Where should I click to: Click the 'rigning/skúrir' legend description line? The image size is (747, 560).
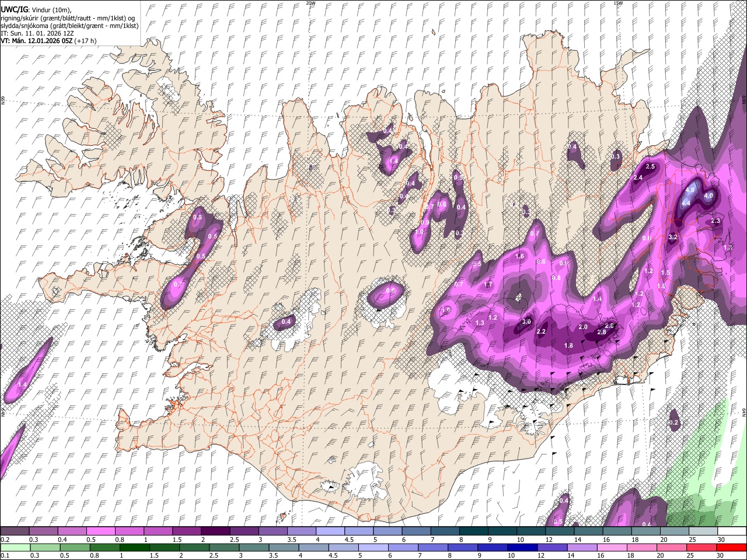[68, 17]
